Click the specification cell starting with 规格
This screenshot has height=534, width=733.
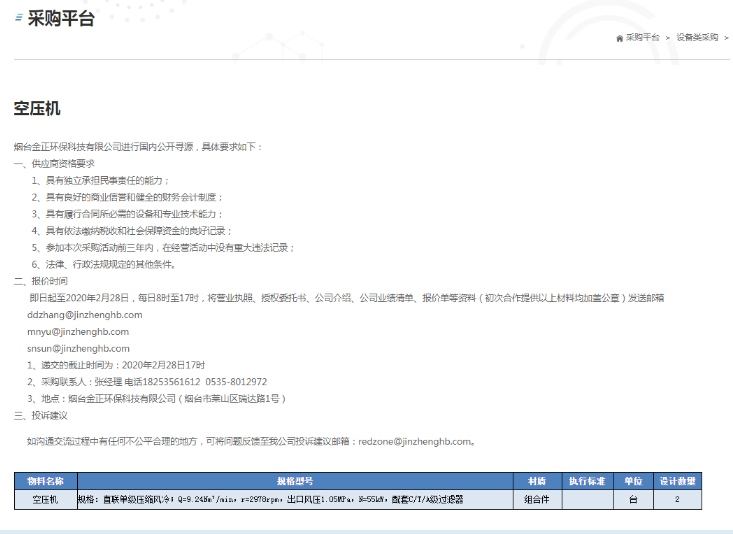(x=270, y=498)
